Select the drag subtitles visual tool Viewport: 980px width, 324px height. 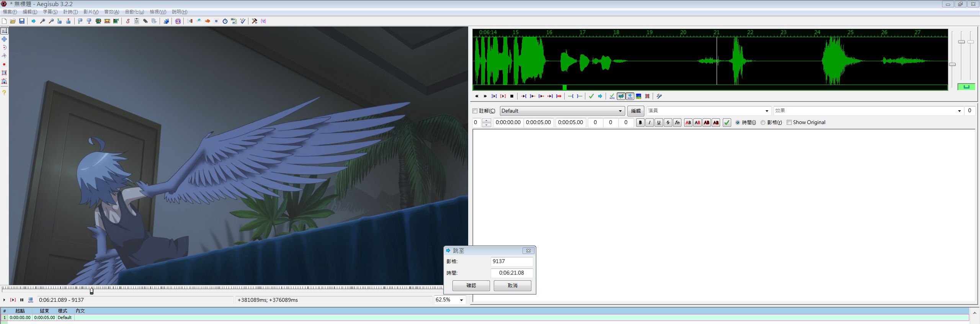click(x=4, y=39)
